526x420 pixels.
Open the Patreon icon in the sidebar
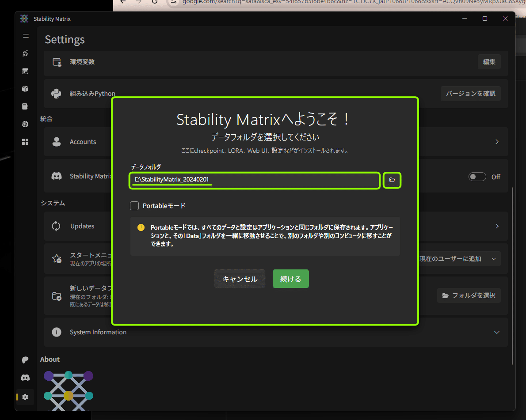pos(25,360)
